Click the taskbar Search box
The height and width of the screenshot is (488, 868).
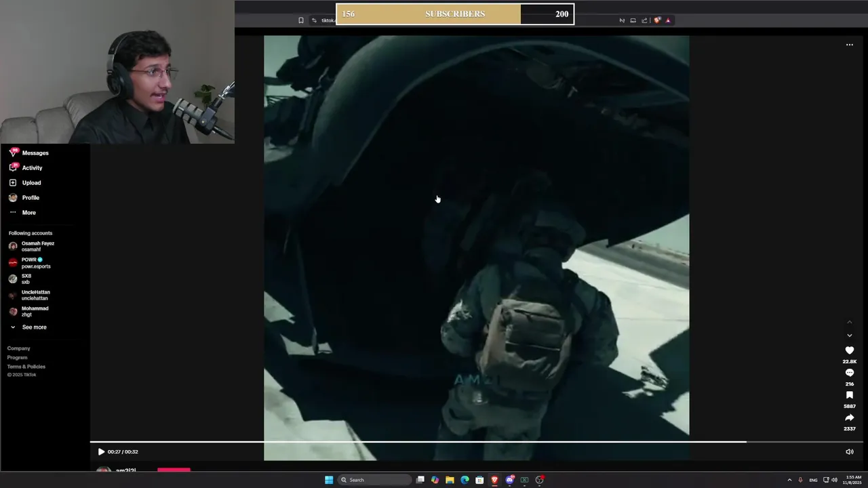click(375, 480)
